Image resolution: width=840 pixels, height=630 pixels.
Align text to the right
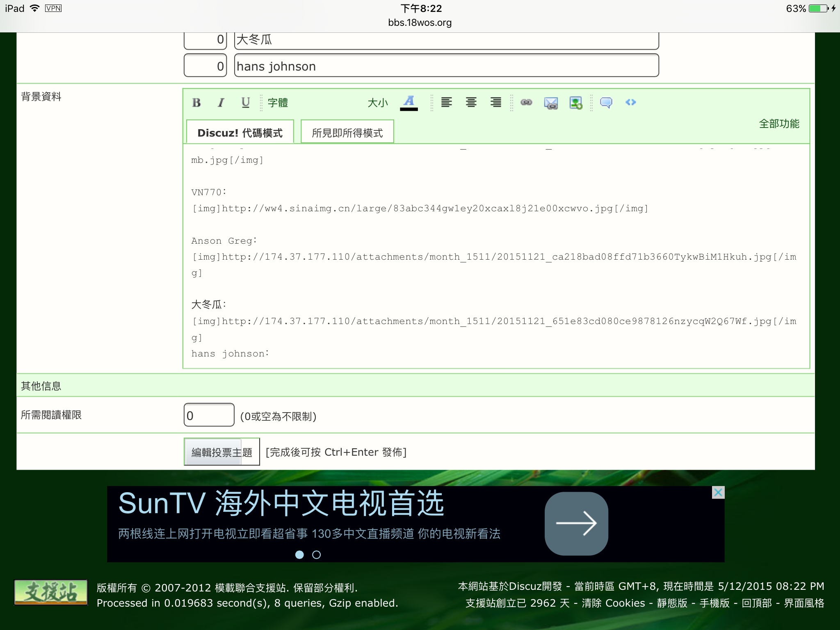click(x=496, y=102)
